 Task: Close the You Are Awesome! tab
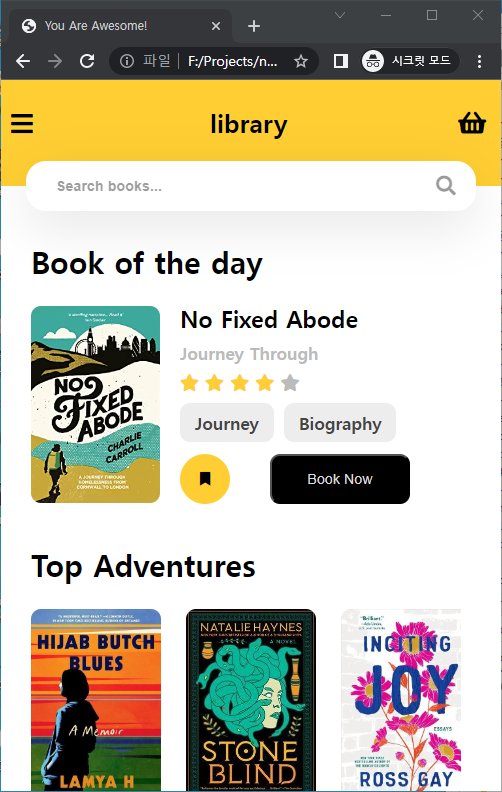(x=216, y=26)
